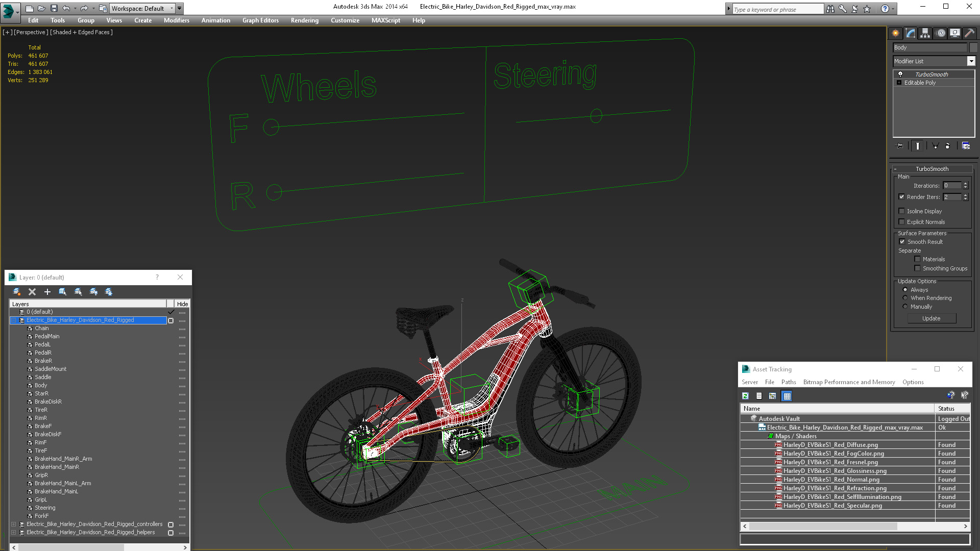Expand Electric_Bike_Harley_Davidson_Red_Rigged_controllers layer
Screen dimensions: 980x551
point(14,524)
